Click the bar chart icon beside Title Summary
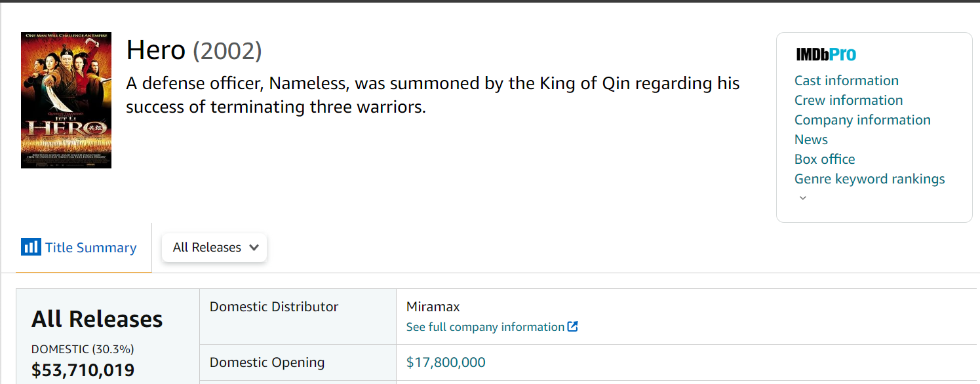The width and height of the screenshot is (980, 384). point(31,247)
